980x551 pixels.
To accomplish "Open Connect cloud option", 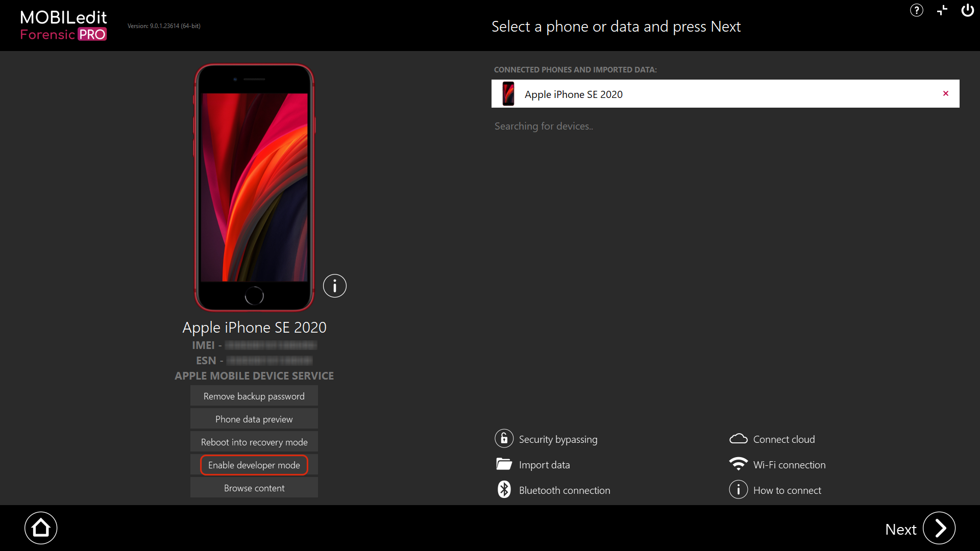I will pos(772,439).
